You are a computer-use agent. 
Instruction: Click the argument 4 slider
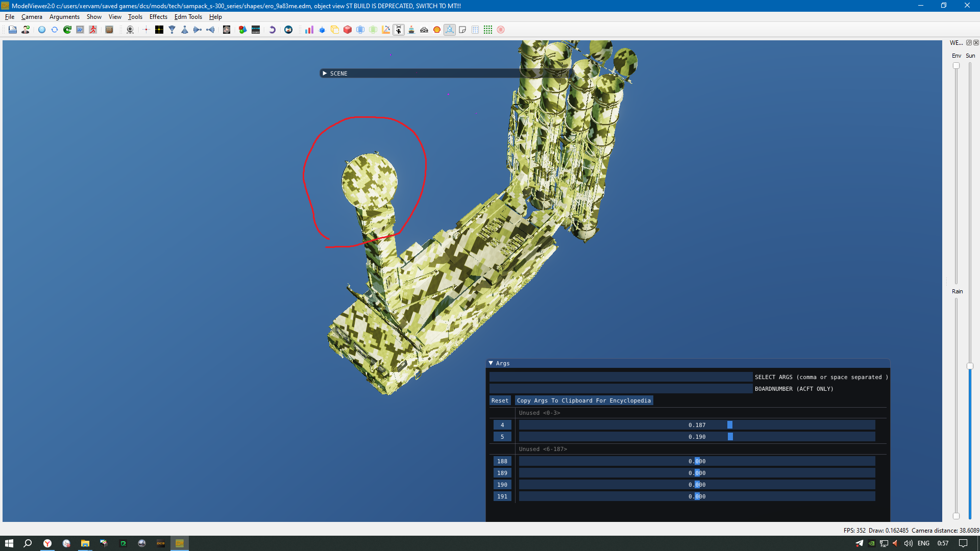[697, 425]
